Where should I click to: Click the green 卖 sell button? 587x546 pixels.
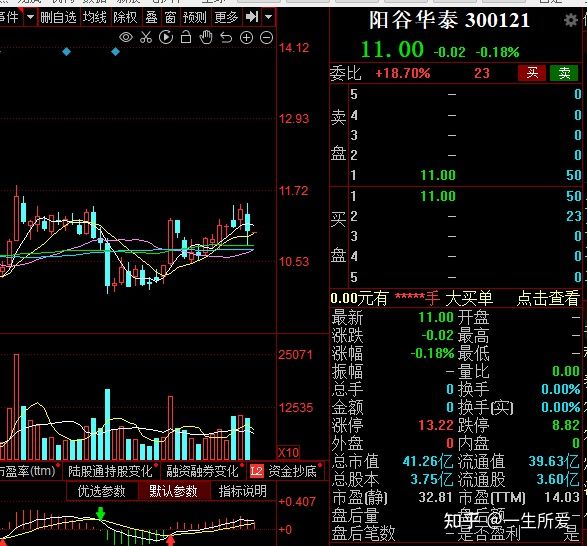point(565,73)
